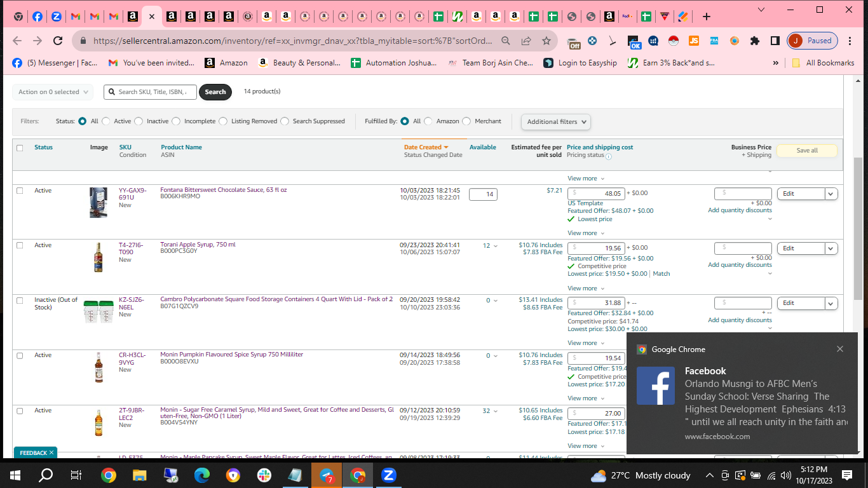Click Save all button
The height and width of the screenshot is (488, 868).
tap(807, 151)
